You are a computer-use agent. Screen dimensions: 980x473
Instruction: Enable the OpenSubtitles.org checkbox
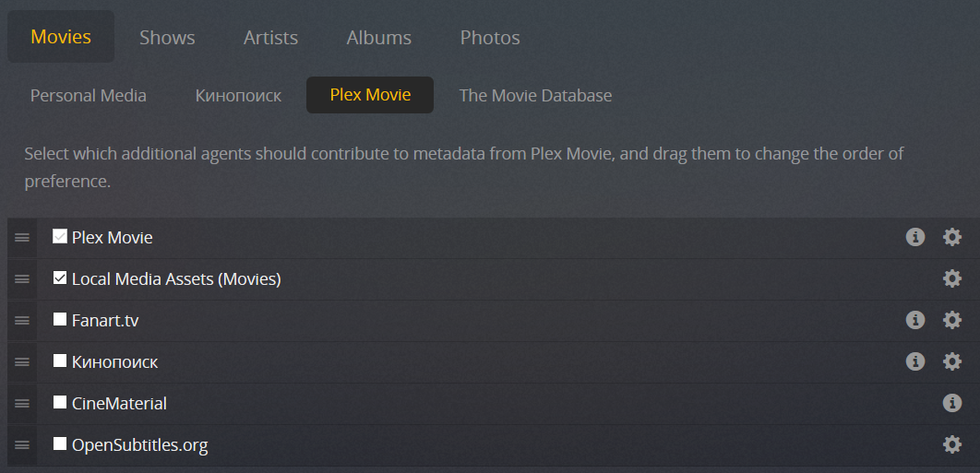pyautogui.click(x=60, y=444)
